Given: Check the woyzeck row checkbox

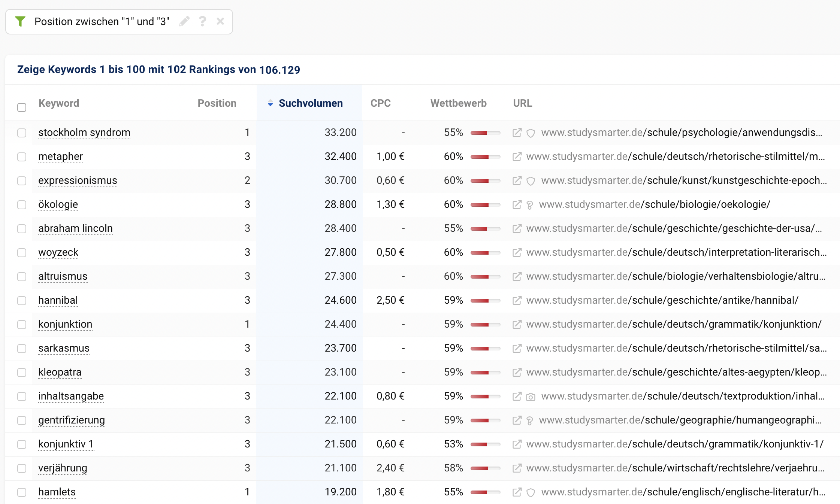Looking at the screenshot, I should (22, 253).
